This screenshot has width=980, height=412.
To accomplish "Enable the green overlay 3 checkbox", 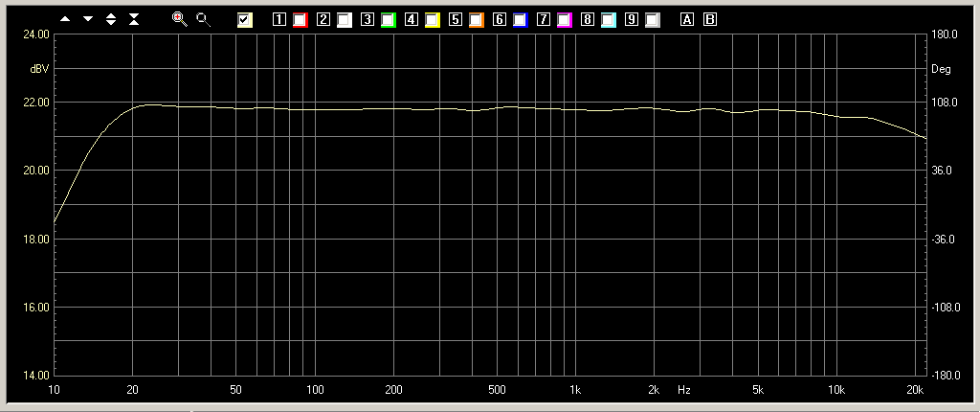I will [x=389, y=20].
